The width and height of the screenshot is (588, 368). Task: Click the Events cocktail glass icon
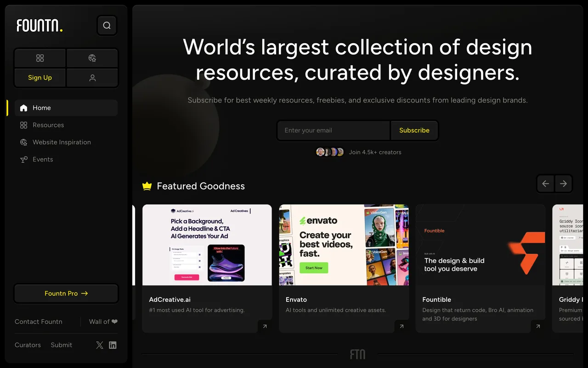(24, 160)
